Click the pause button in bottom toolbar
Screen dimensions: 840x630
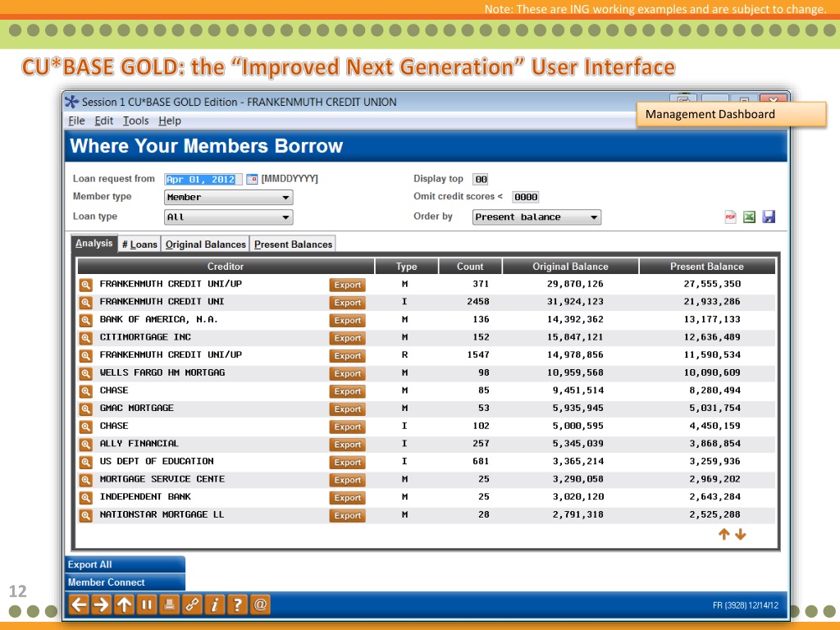click(147, 605)
